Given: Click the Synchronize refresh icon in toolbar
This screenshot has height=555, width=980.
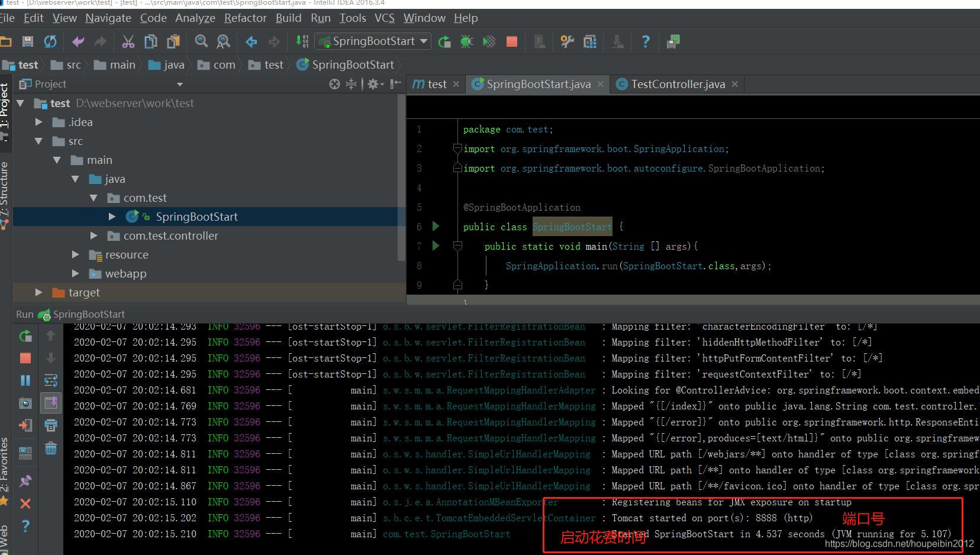Looking at the screenshot, I should pyautogui.click(x=50, y=41).
